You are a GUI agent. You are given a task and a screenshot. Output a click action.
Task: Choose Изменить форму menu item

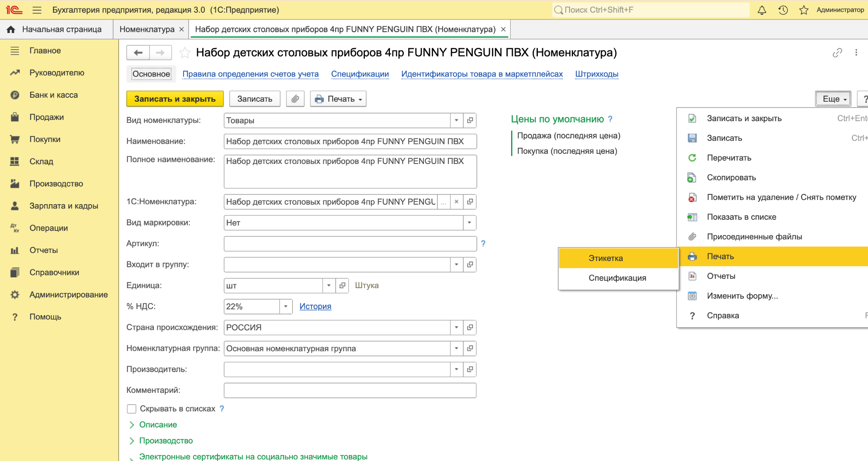pyautogui.click(x=772, y=296)
